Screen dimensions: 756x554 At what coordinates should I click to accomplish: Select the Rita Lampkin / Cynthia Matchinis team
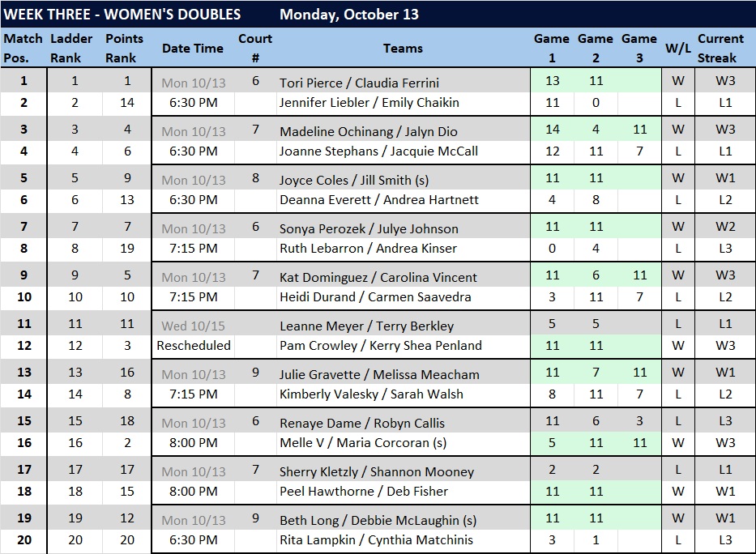376,539
